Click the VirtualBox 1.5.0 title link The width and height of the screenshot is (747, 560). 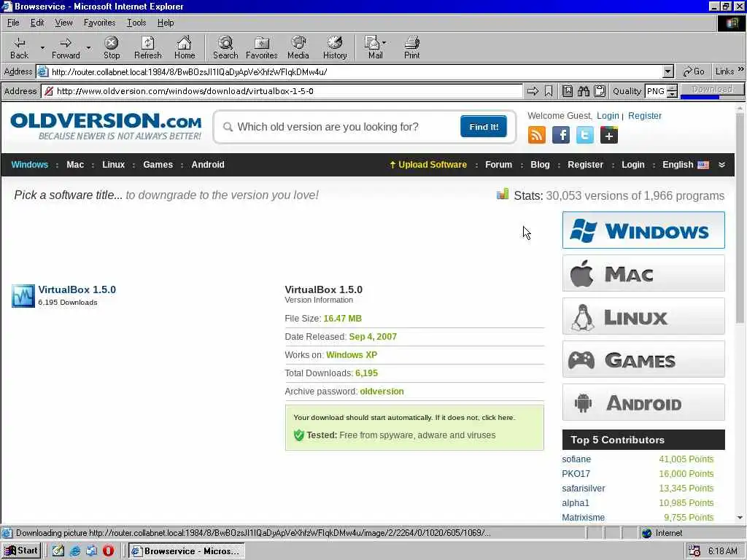(77, 289)
